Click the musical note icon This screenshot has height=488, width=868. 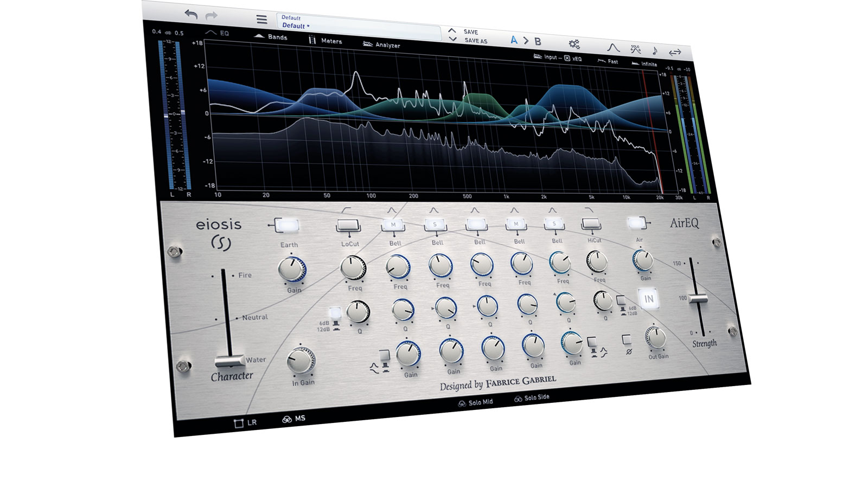coord(655,51)
